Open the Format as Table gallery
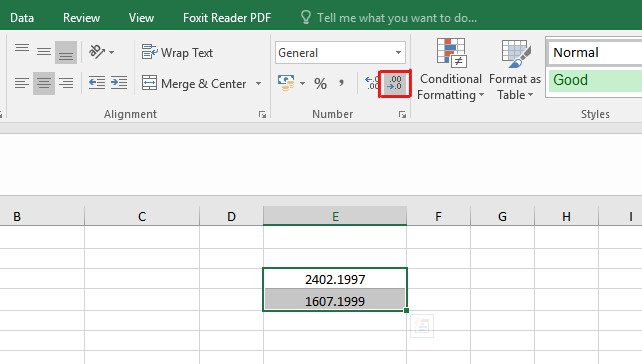Image resolution: width=642 pixels, height=364 pixels. tap(515, 69)
